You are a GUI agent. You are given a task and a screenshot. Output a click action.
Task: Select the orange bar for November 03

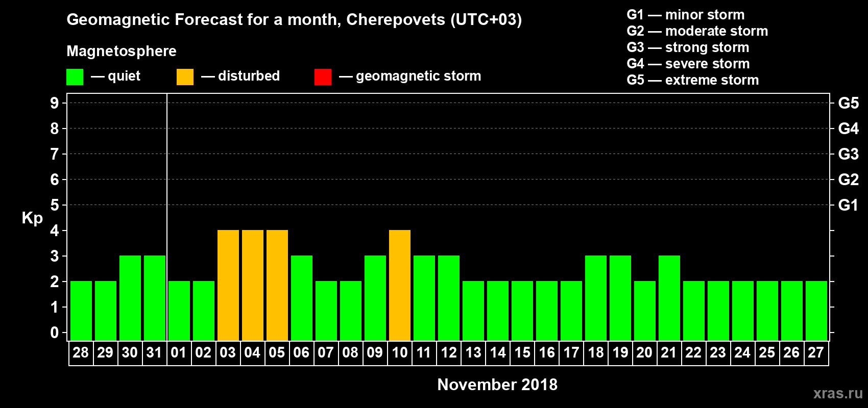(228, 285)
